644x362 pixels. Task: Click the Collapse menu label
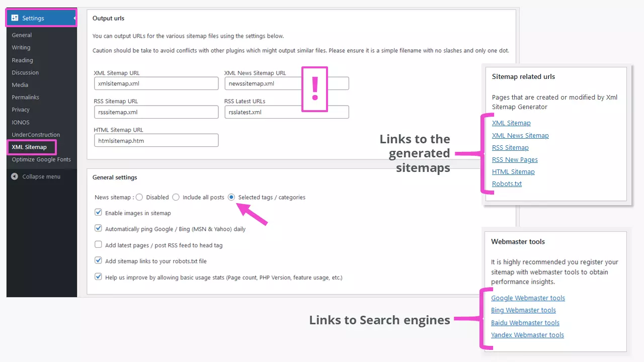pyautogui.click(x=41, y=176)
